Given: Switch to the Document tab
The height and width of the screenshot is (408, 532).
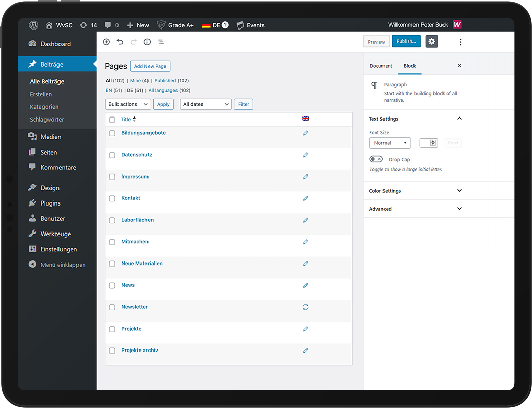Looking at the screenshot, I should [x=380, y=66].
